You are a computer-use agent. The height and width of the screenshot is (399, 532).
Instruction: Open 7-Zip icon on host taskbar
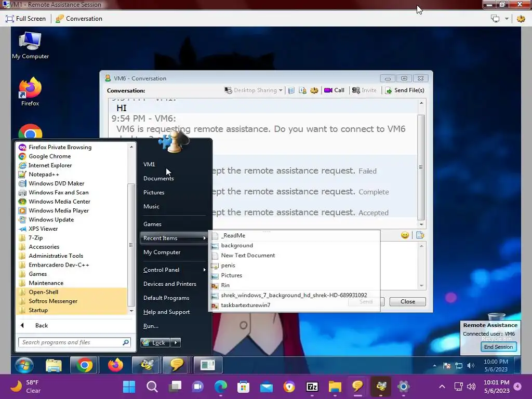pos(312,387)
